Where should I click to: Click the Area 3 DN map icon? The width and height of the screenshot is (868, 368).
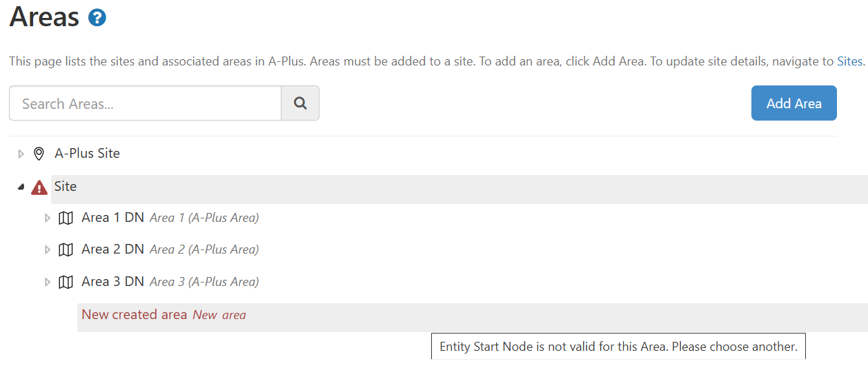click(66, 282)
